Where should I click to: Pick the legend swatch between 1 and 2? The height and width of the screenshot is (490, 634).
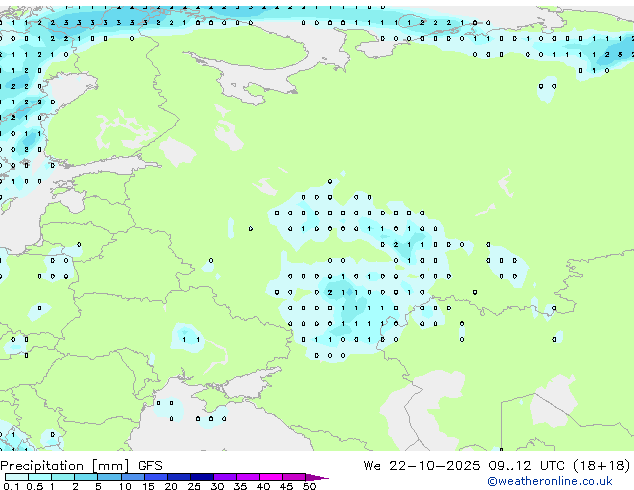click(x=63, y=477)
